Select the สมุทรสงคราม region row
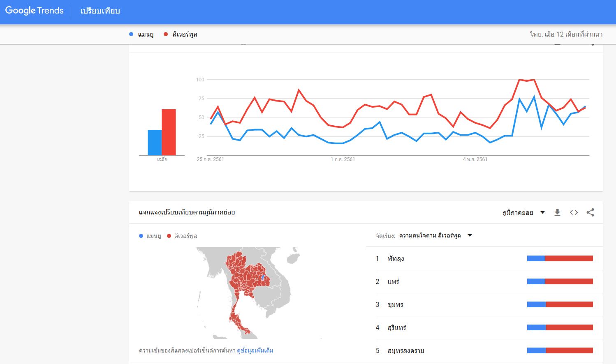 489,350
